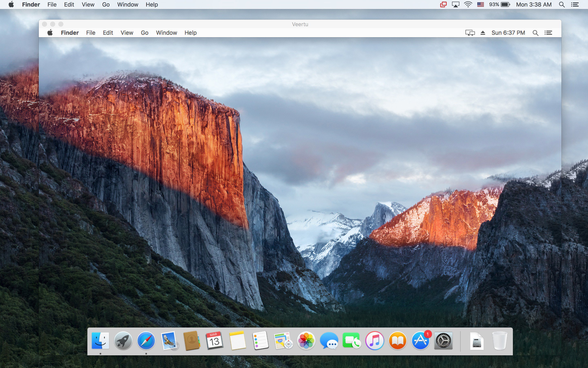This screenshot has height=368, width=588.
Task: Open guest Window menu in Veertu window
Action: (x=166, y=33)
